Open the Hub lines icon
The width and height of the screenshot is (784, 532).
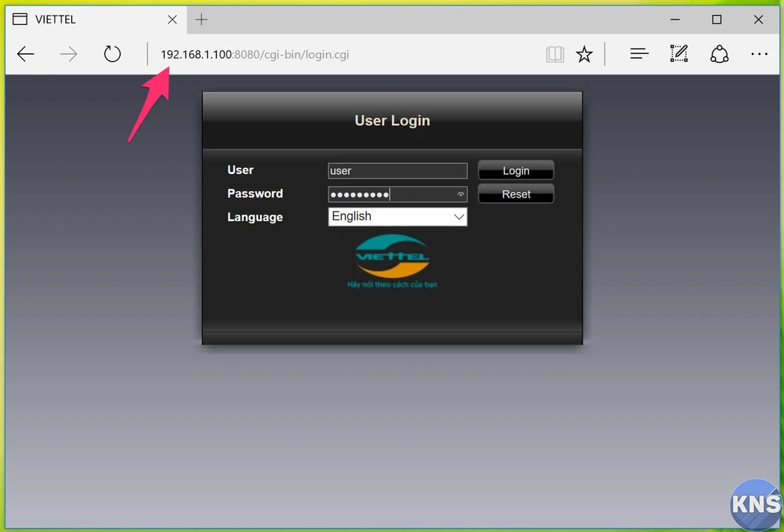[640, 54]
